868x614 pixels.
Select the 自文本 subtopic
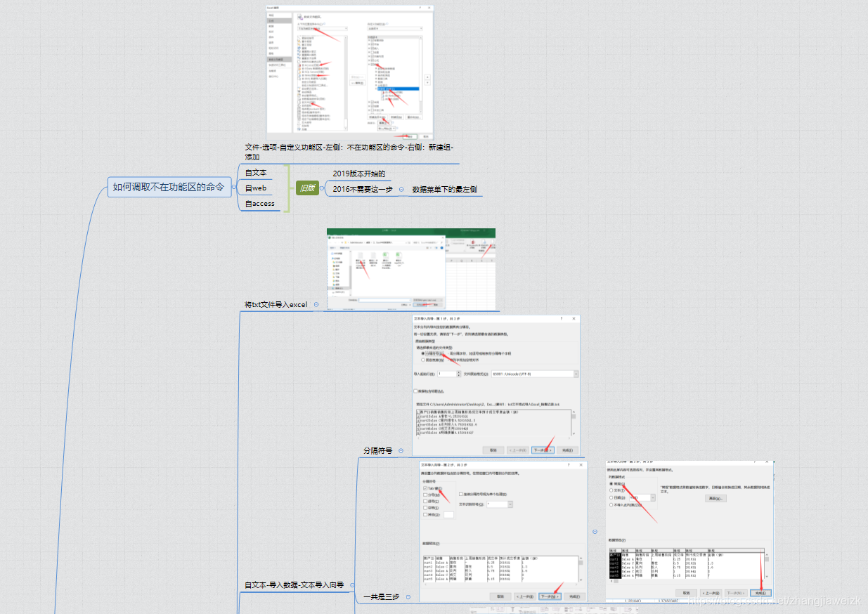[x=256, y=172]
